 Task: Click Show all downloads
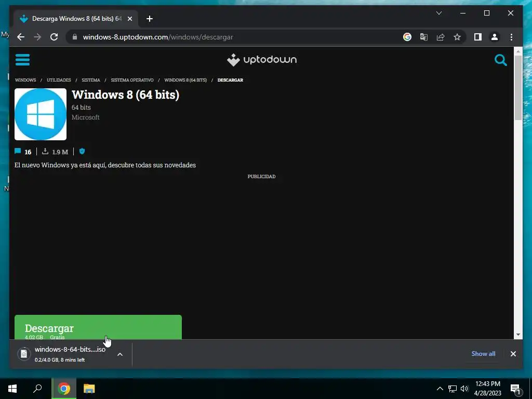483,353
